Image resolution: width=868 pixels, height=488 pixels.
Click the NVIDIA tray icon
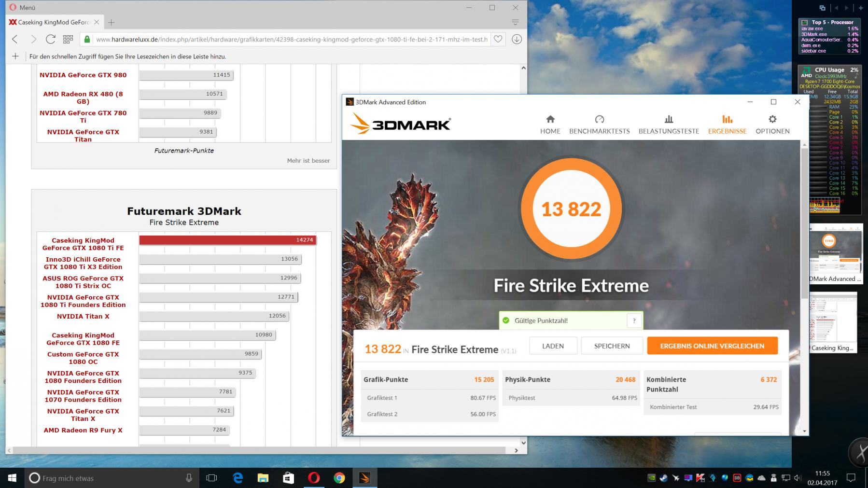651,478
